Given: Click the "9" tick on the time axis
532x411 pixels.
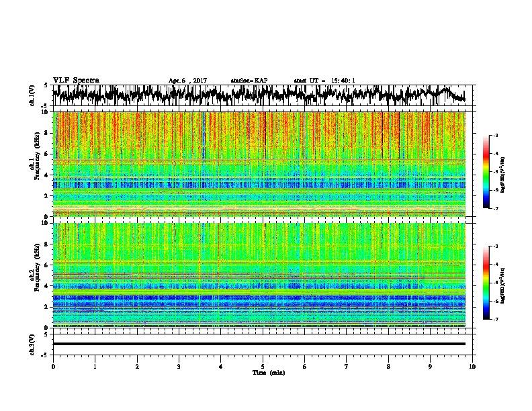Looking at the screenshot, I should [x=430, y=367].
